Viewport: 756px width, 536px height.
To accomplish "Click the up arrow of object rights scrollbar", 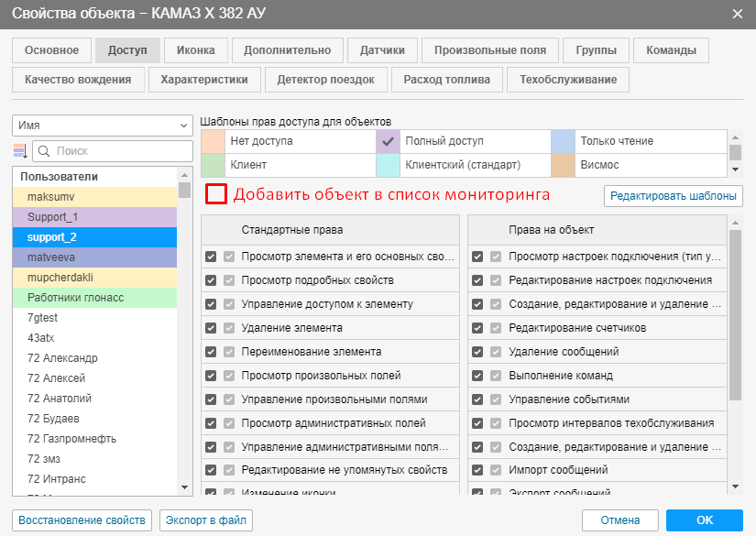I will click(x=735, y=223).
